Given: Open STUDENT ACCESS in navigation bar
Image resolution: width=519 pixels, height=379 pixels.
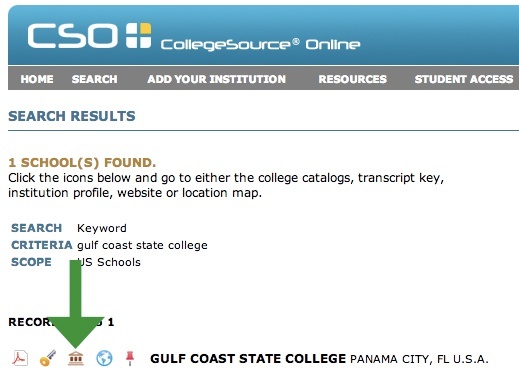Looking at the screenshot, I should pyautogui.click(x=464, y=79).
